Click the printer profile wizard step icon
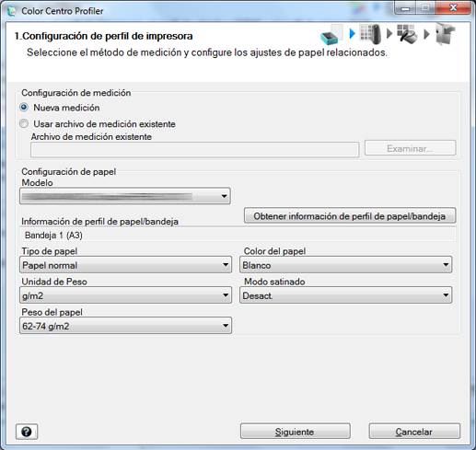 pyautogui.click(x=331, y=34)
